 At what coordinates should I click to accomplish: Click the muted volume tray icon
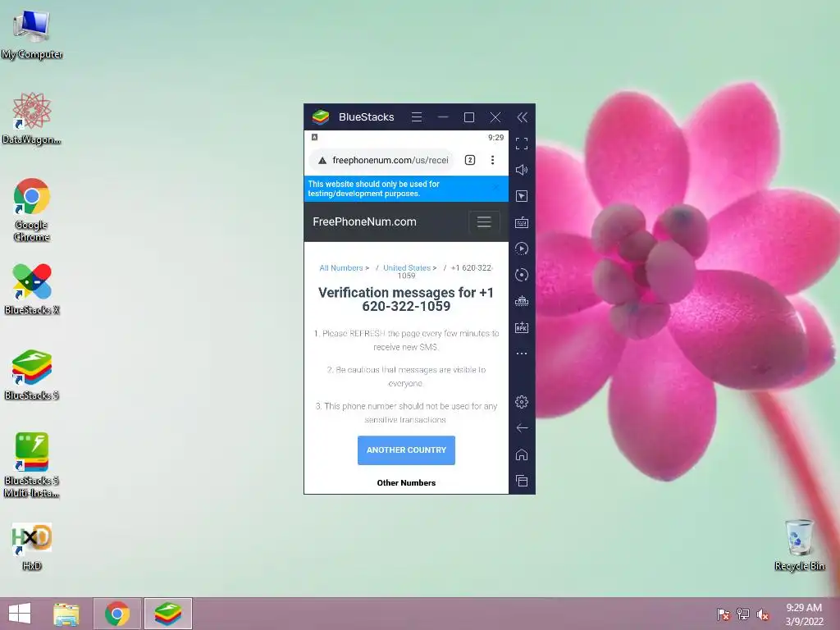click(x=763, y=614)
